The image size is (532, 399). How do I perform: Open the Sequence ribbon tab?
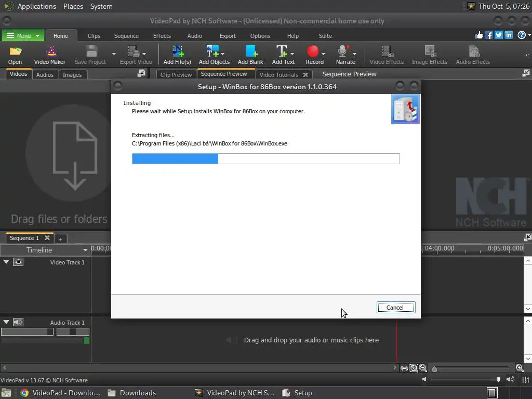(126, 36)
